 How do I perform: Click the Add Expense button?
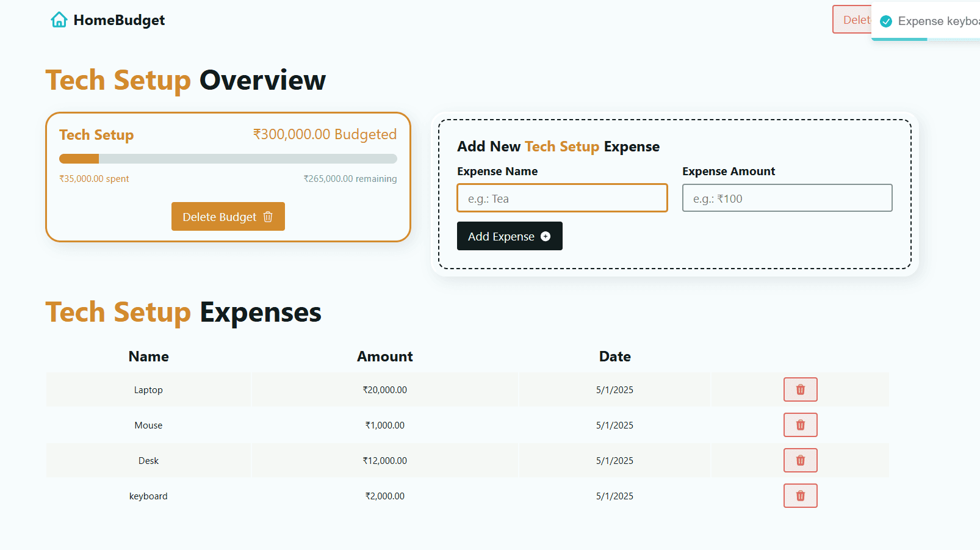point(510,236)
